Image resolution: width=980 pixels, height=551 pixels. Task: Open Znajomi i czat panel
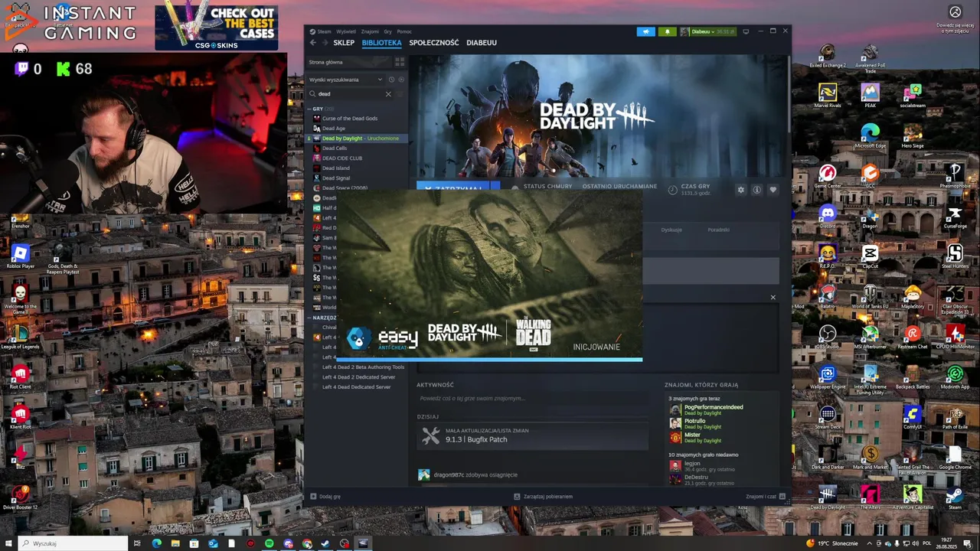pos(765,497)
